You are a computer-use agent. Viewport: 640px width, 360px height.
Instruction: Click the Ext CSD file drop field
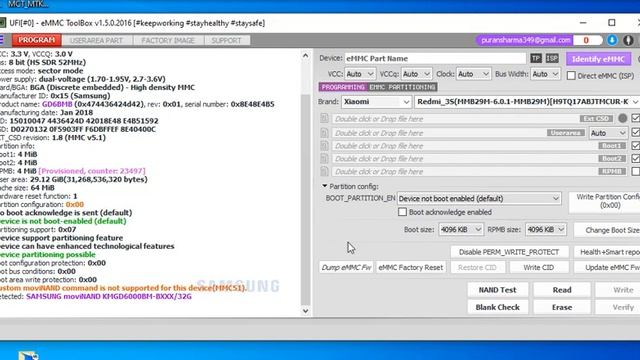pyautogui.click(x=454, y=119)
